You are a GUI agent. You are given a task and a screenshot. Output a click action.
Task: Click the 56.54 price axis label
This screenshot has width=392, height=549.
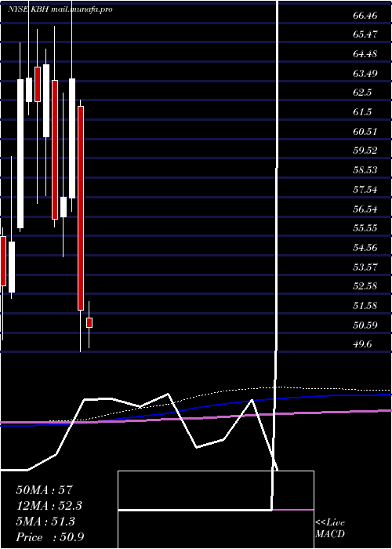pos(365,209)
